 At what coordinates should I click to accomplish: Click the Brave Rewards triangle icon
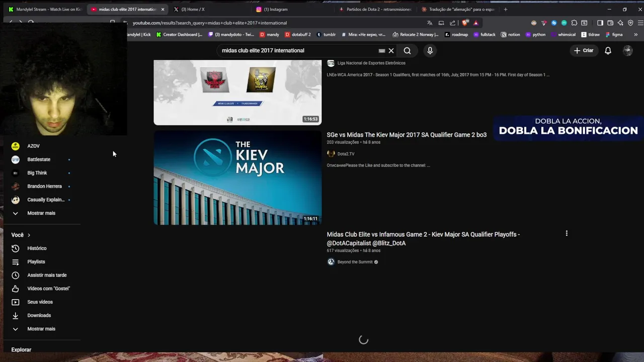476,23
